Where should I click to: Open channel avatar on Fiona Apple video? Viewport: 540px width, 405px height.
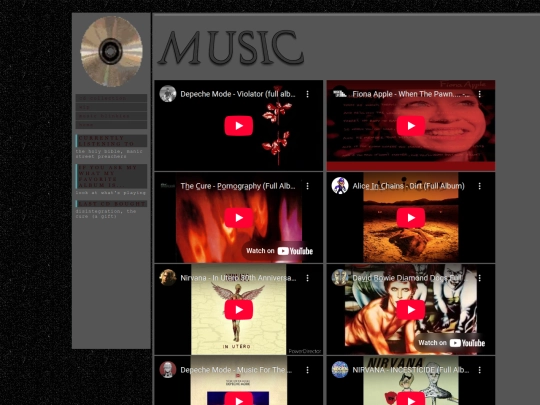click(x=340, y=94)
